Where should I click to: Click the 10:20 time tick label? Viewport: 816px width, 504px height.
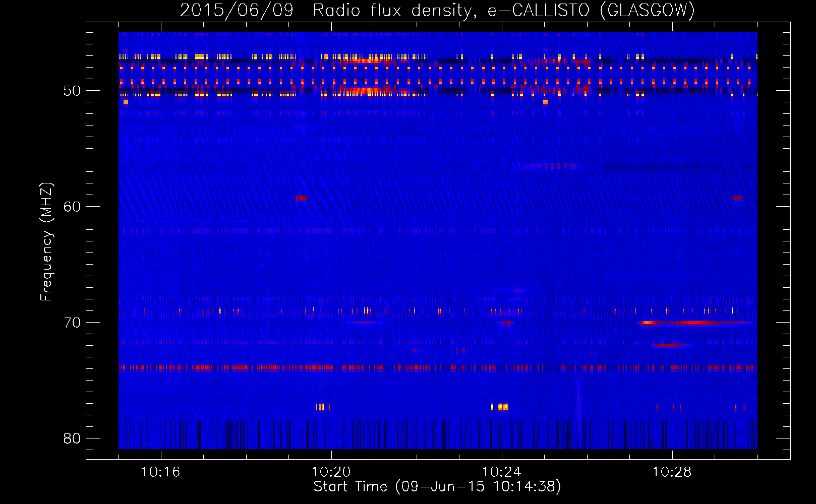tap(331, 472)
